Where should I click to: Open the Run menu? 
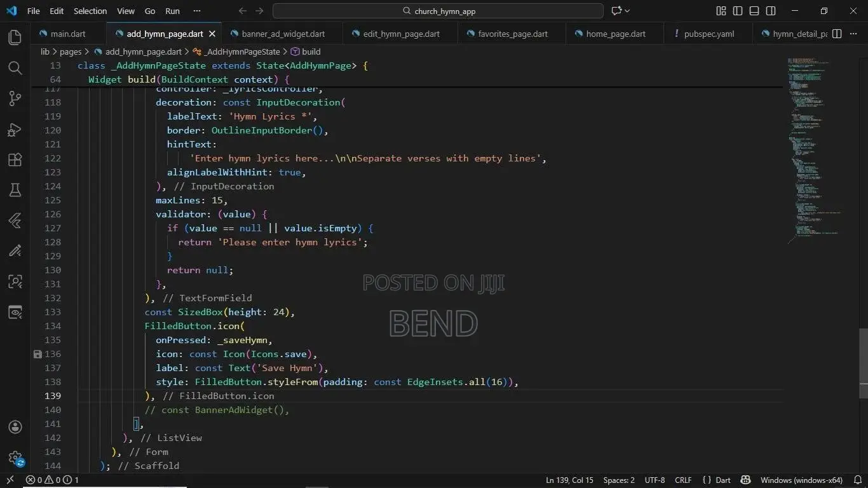pyautogui.click(x=172, y=11)
